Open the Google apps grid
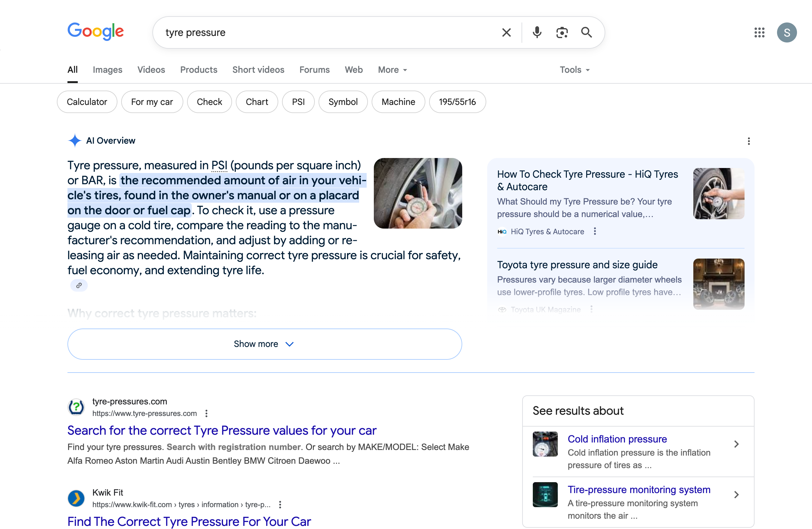812x529 pixels. (759, 32)
